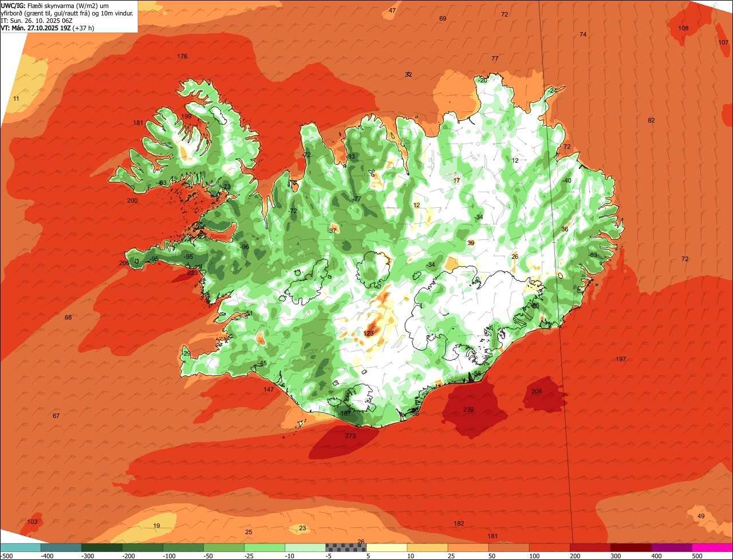Click the value 17 in northeast Iceland
This screenshot has width=733, height=560.
[456, 180]
